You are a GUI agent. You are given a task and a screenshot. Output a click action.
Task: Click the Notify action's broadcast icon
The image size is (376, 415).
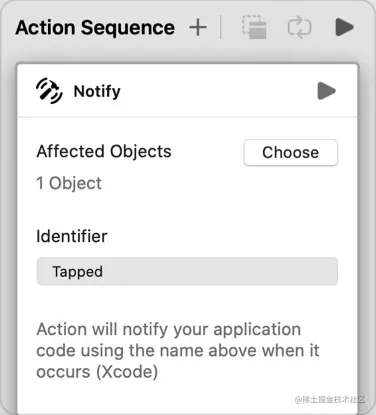click(49, 91)
